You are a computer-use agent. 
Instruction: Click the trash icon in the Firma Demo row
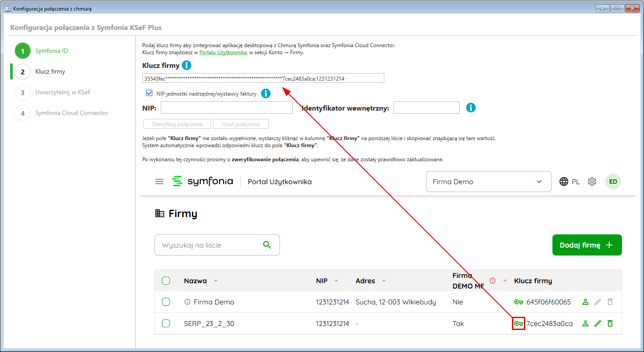click(x=610, y=302)
